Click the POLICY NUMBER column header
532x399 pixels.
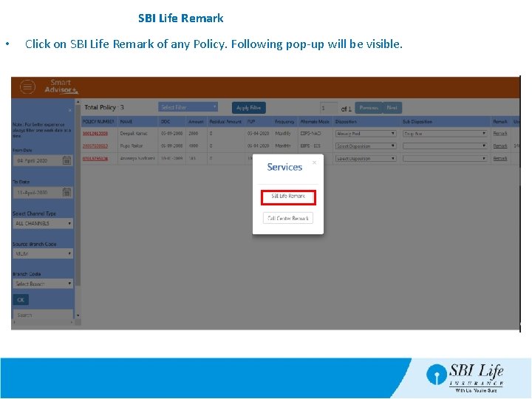point(98,121)
